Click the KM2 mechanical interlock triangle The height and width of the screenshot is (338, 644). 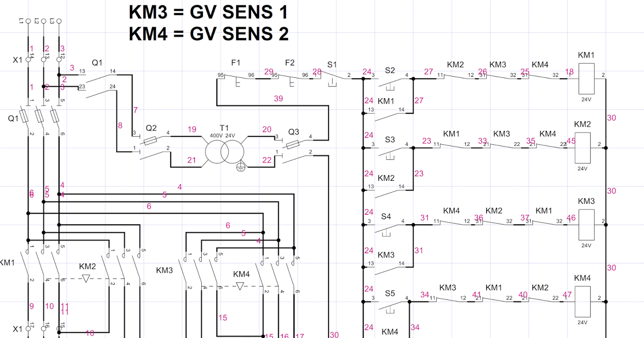(86, 278)
